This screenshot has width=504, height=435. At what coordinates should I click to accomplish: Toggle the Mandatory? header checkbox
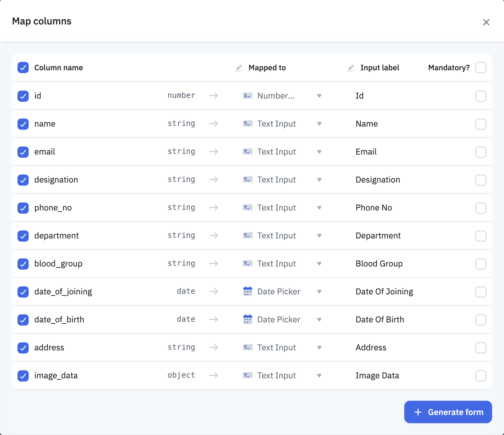(x=481, y=67)
